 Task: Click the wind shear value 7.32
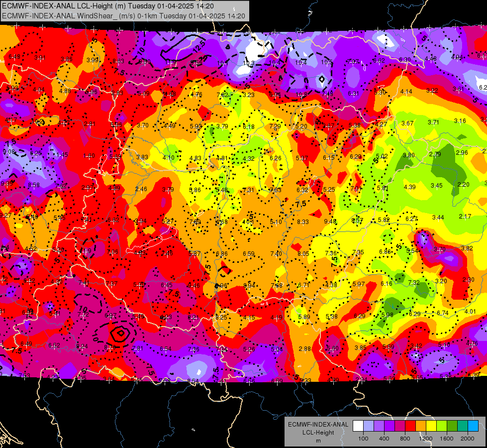click(414, 282)
